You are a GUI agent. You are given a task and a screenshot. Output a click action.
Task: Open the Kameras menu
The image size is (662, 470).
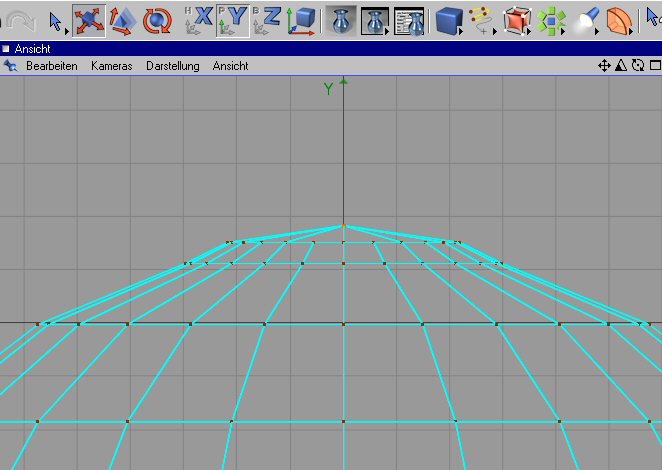(111, 66)
